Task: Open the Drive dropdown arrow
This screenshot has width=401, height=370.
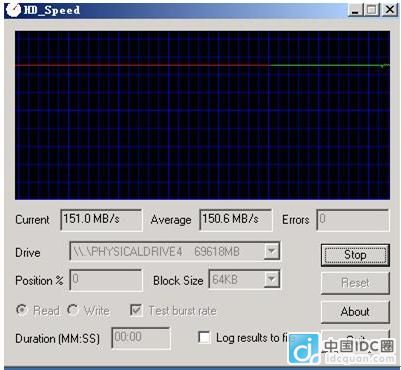Action: pos(272,251)
